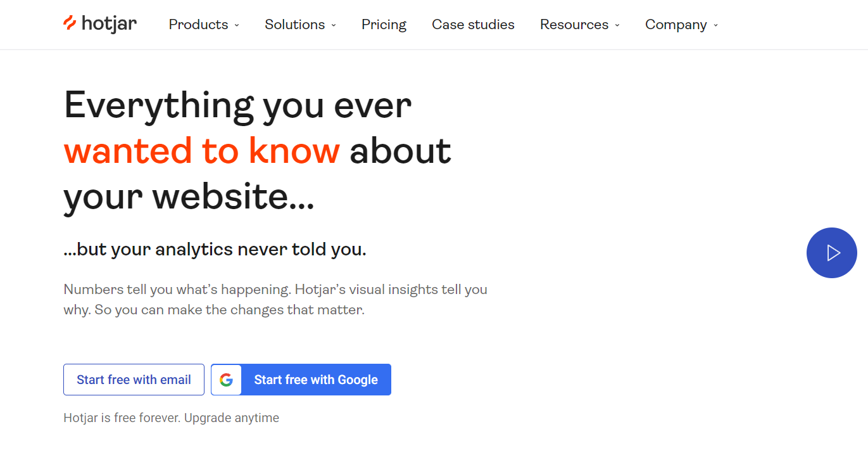Image resolution: width=868 pixels, height=474 pixels.
Task: Go to the Pricing page
Action: 384,25
